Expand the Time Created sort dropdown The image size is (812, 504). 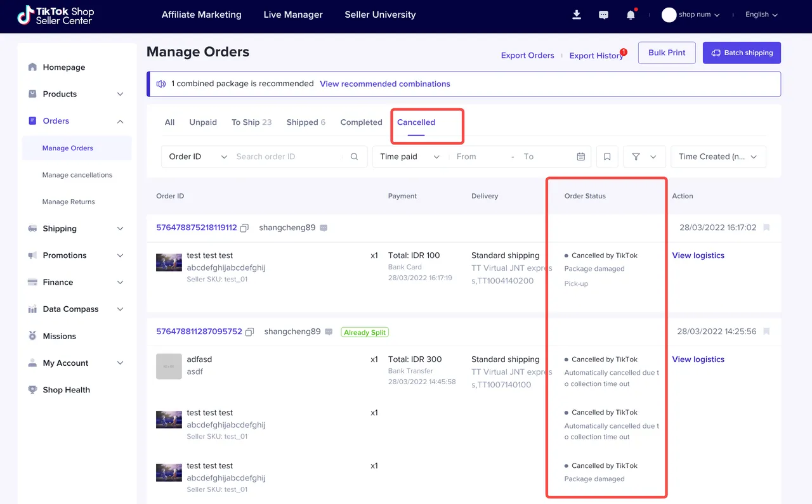[718, 157]
